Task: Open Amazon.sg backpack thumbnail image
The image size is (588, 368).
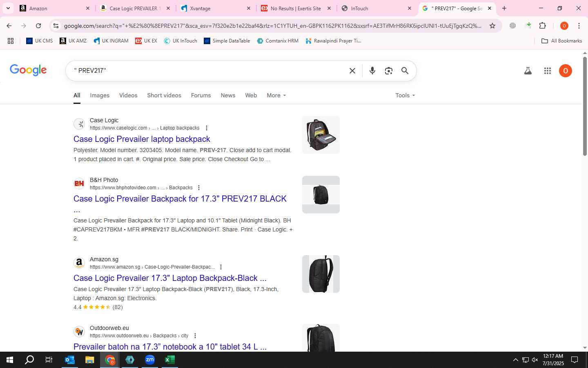Action: point(321,274)
